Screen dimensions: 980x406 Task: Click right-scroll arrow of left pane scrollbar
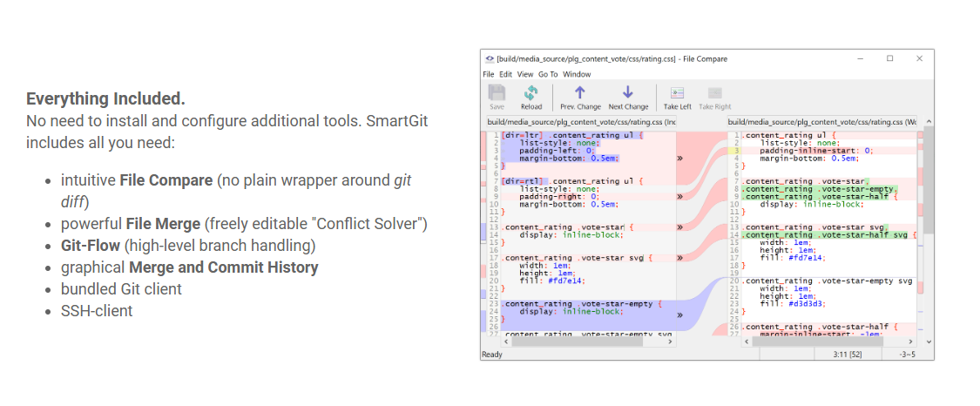[672, 342]
